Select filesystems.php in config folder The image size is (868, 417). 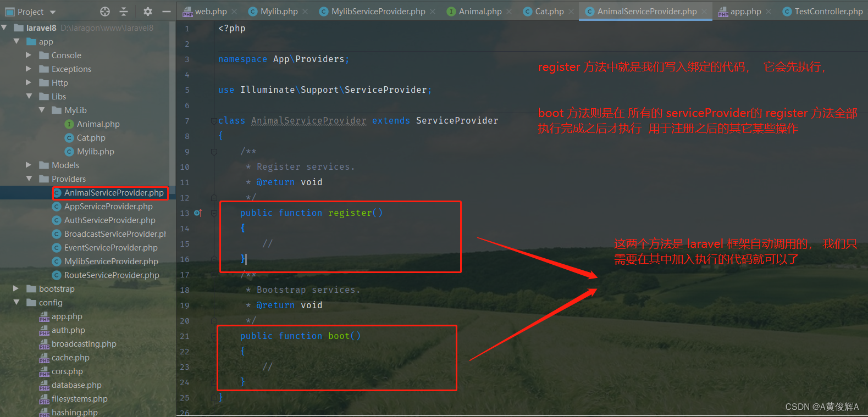point(80,399)
